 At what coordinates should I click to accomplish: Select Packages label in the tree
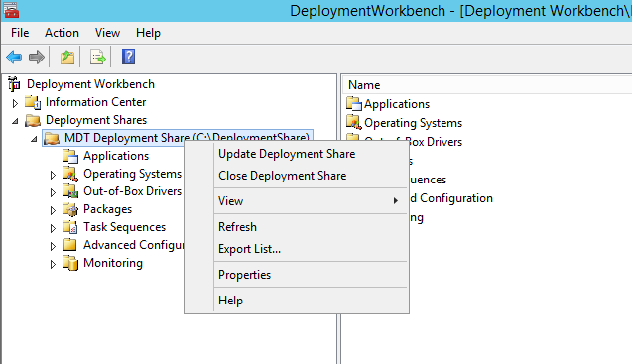coord(107,209)
